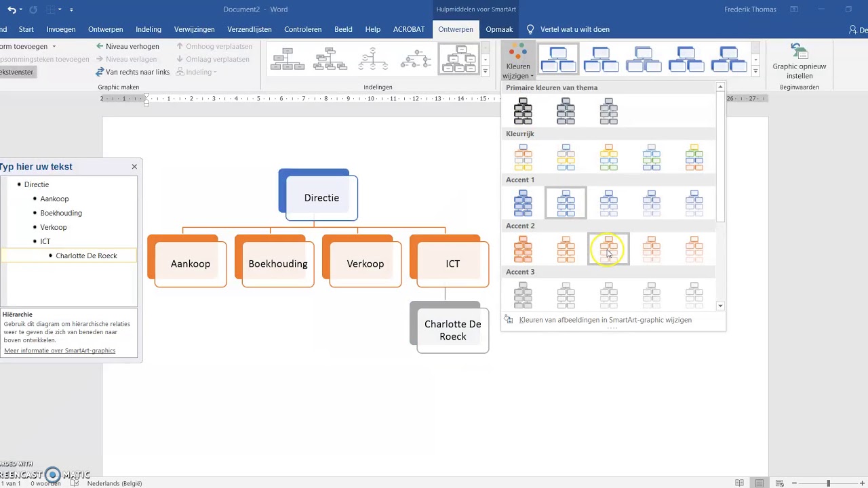Open the Kleuren wijzigen dropdown button
Image resolution: width=868 pixels, height=488 pixels.
coord(518,62)
